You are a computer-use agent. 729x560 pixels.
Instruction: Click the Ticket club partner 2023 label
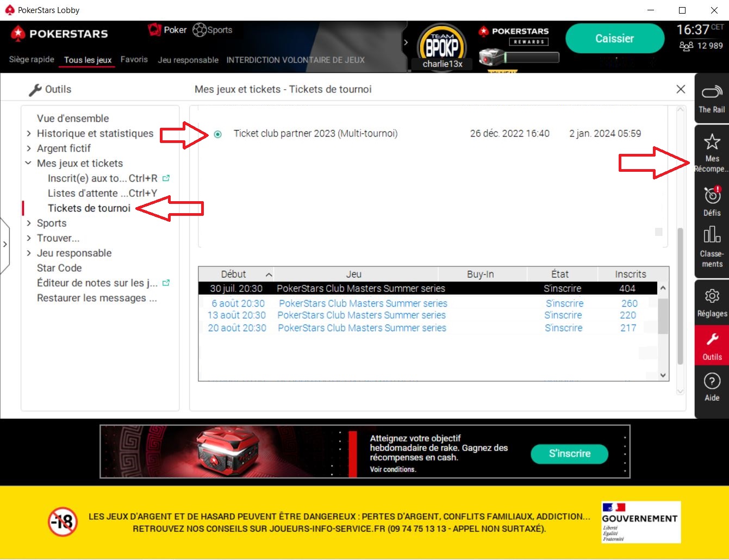coord(315,133)
